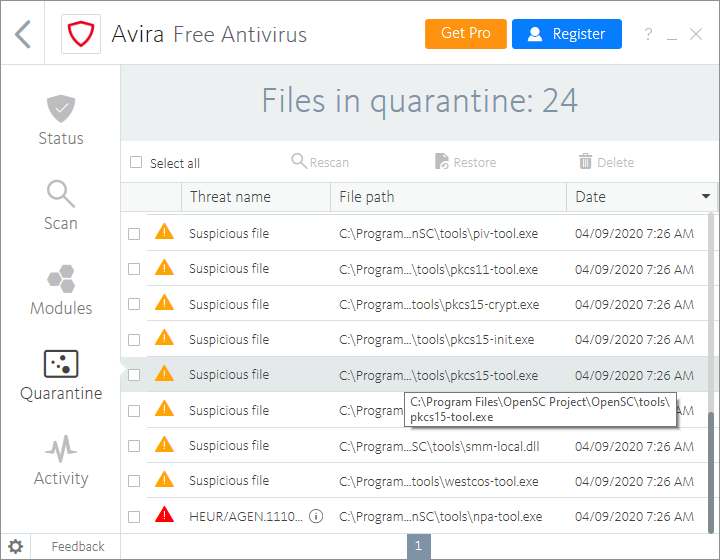Tick checkbox for pkcs11-tool.exe
The height and width of the screenshot is (560, 720).
coord(134,269)
